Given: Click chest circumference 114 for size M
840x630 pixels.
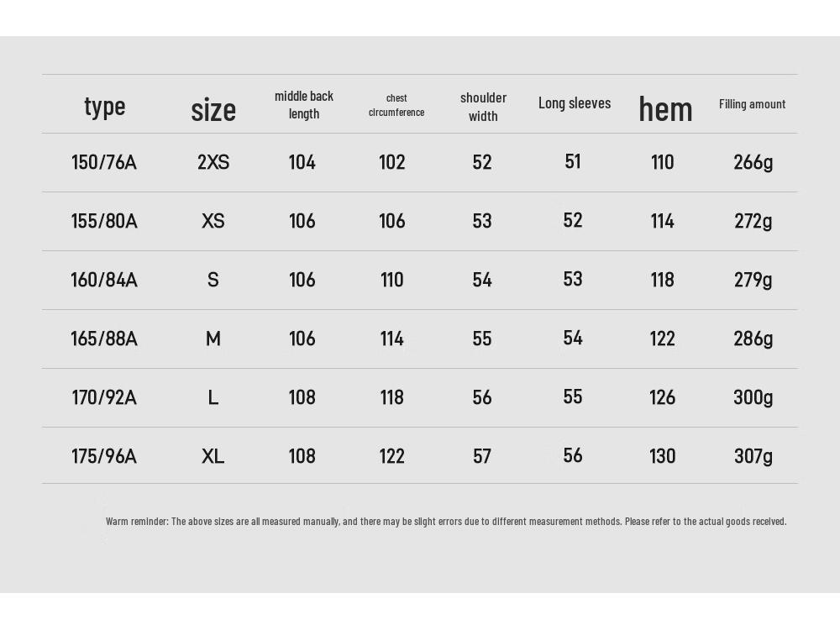Looking at the screenshot, I should (x=391, y=339).
